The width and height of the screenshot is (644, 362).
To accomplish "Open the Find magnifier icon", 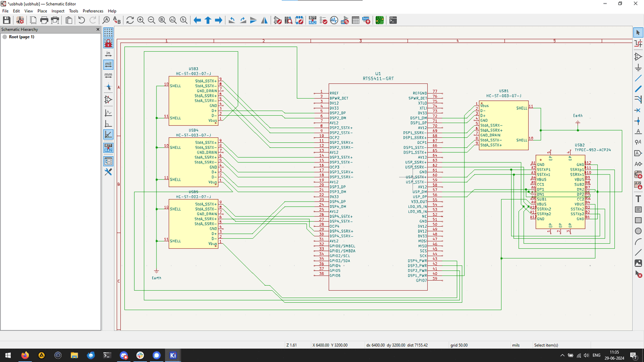I will coord(106,20).
